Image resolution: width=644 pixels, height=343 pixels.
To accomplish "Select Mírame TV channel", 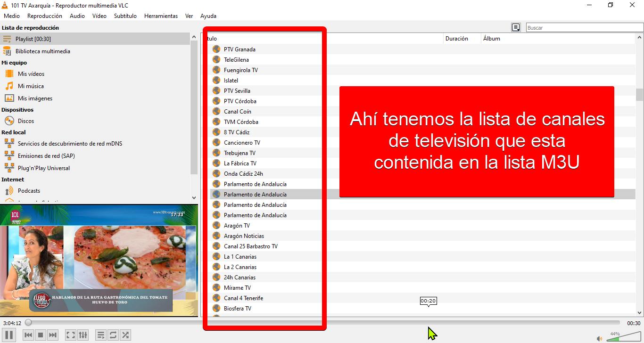I will pyautogui.click(x=237, y=287).
